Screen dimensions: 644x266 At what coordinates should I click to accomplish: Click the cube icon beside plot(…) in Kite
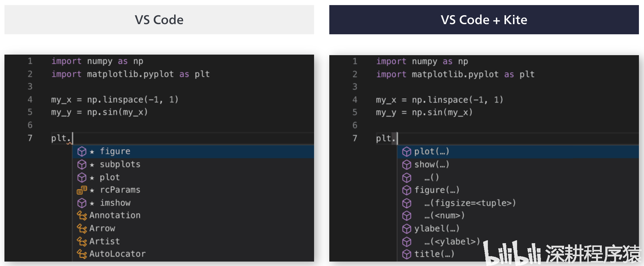click(407, 152)
